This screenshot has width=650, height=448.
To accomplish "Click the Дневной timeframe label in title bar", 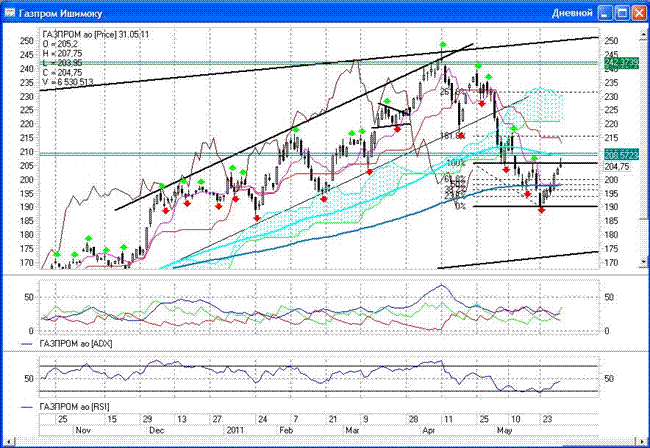I will 572,13.
